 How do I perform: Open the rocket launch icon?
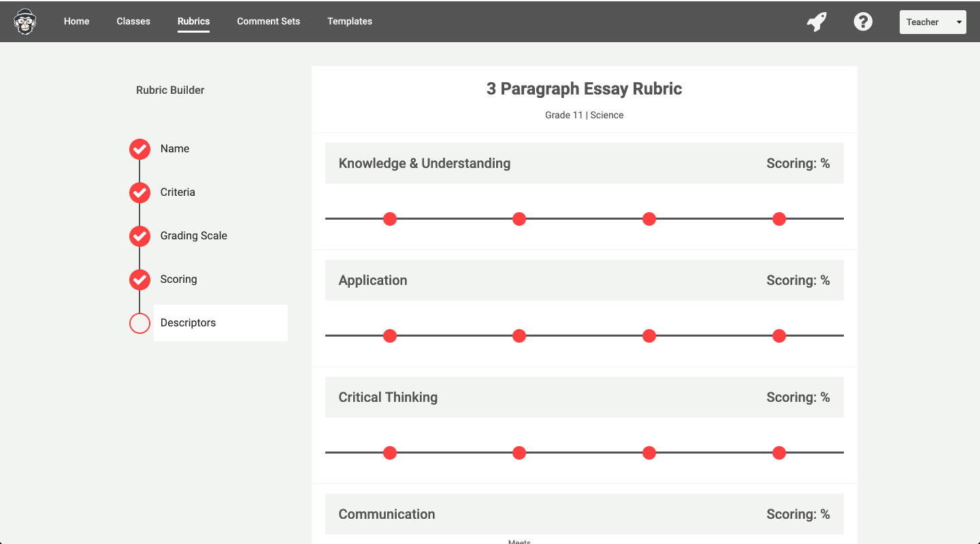(x=817, y=22)
